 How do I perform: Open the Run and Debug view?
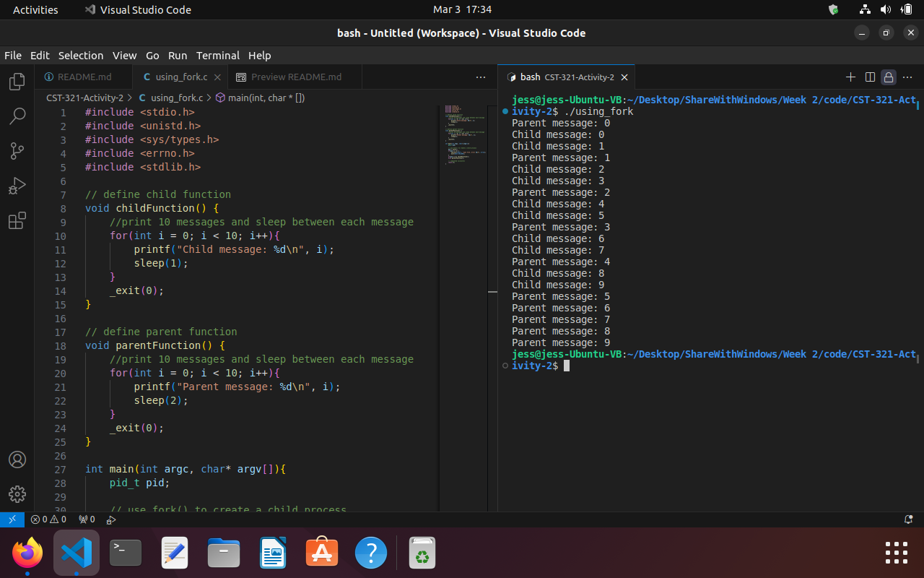click(x=17, y=186)
